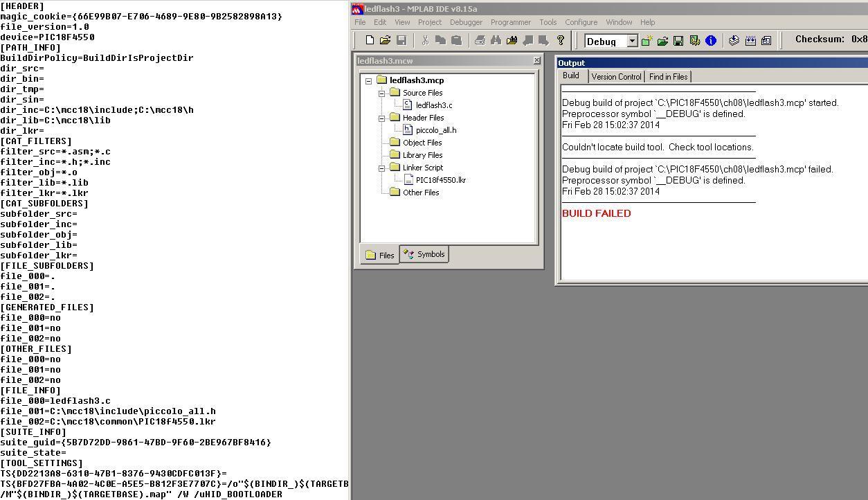The image size is (868, 500).
Task: Open the File menu
Action: [361, 22]
